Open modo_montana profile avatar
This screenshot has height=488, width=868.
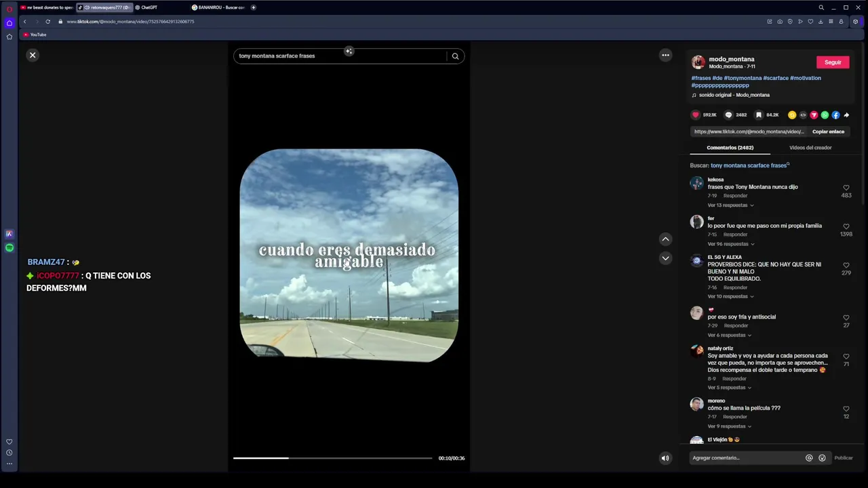pos(698,62)
